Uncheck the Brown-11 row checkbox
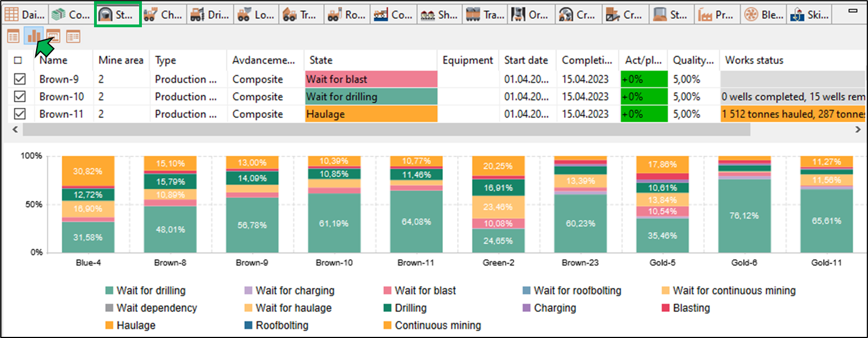This screenshot has height=338, width=868. point(19,114)
